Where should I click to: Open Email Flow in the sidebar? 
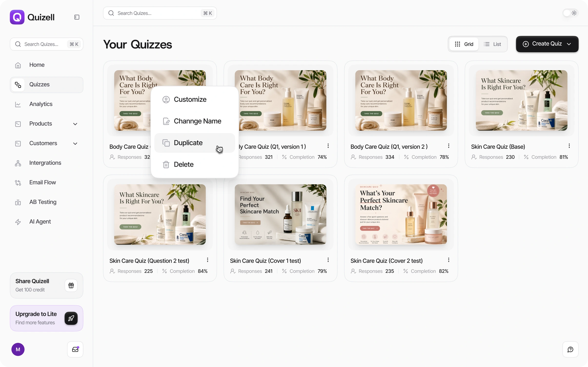pos(46,183)
